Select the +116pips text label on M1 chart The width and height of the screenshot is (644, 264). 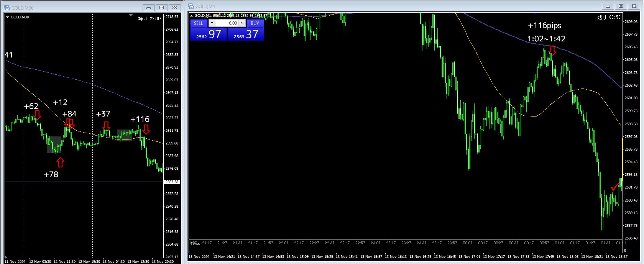pyautogui.click(x=545, y=25)
